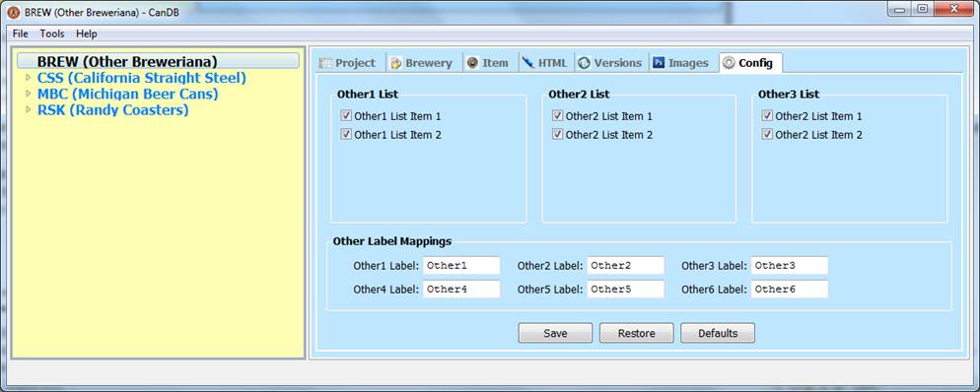This screenshot has width=980, height=392.
Task: Click the Other1 List group heading
Action: click(368, 95)
